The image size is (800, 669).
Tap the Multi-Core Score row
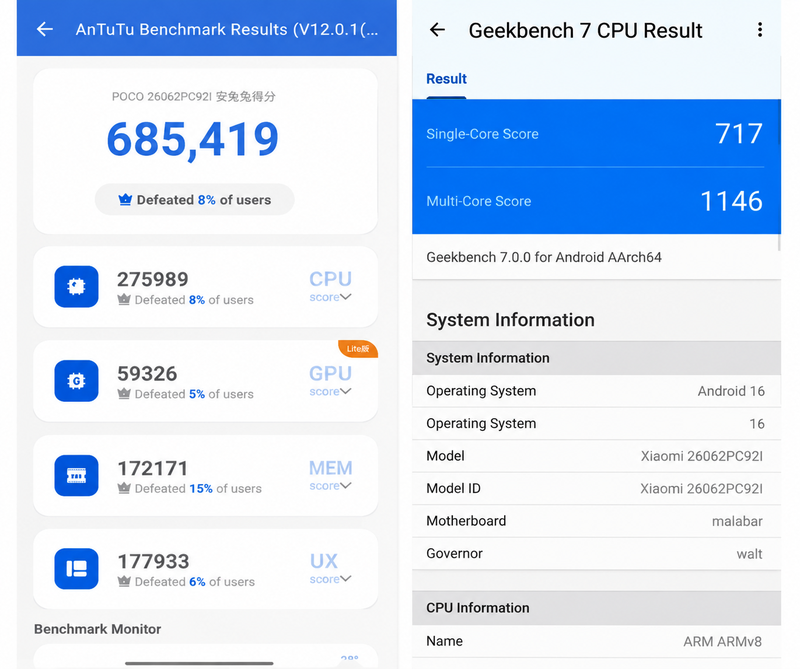595,201
